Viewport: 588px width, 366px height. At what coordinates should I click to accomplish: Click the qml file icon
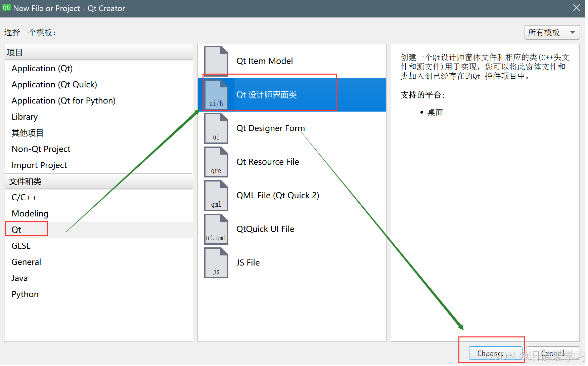pyautogui.click(x=216, y=195)
